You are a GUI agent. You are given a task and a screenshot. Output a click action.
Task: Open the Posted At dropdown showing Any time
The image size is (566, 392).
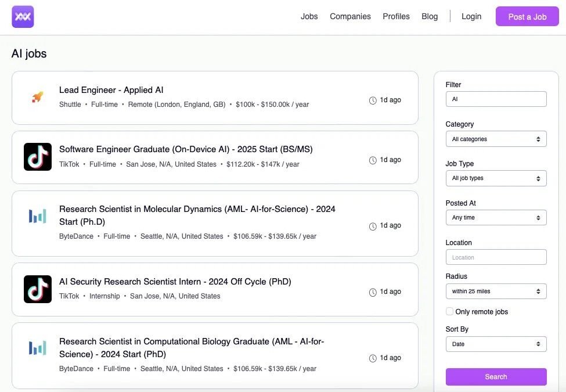tap(496, 218)
